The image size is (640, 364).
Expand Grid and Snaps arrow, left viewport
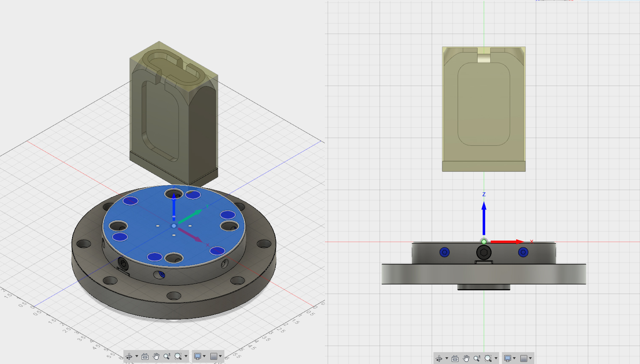tap(221, 356)
